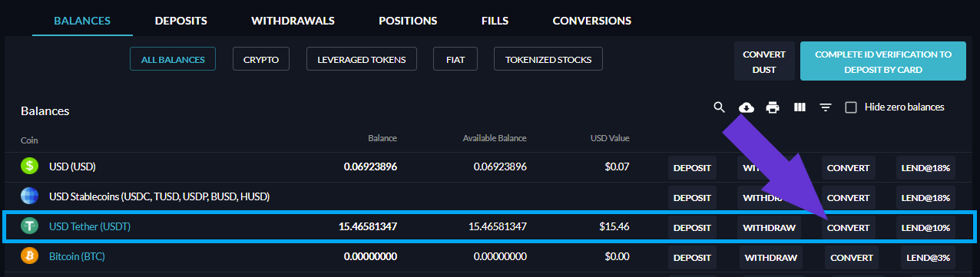
Task: Click Convert in the USD Tether row
Action: [849, 228]
